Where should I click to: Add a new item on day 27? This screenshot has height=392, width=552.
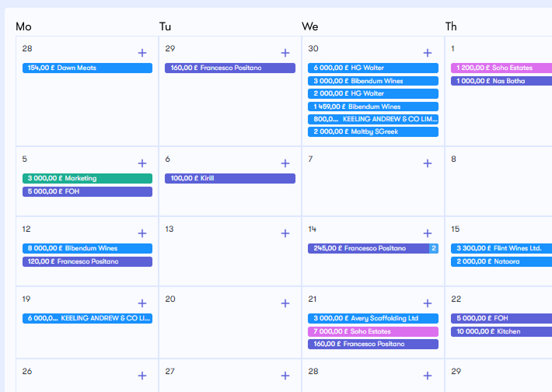(x=285, y=376)
